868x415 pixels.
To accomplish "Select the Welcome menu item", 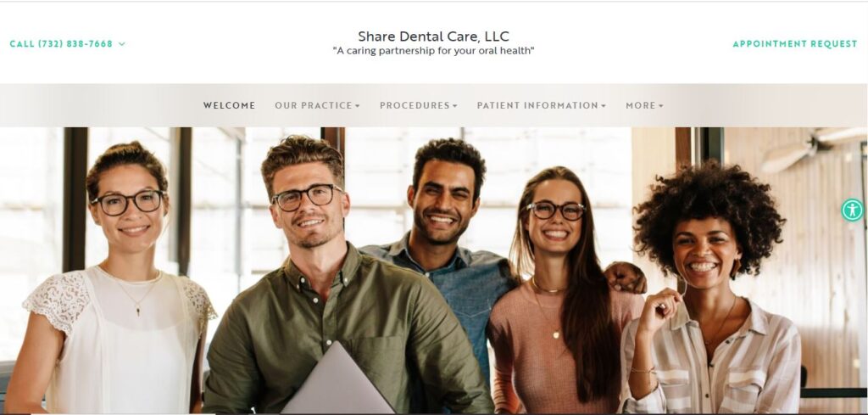I will [229, 105].
